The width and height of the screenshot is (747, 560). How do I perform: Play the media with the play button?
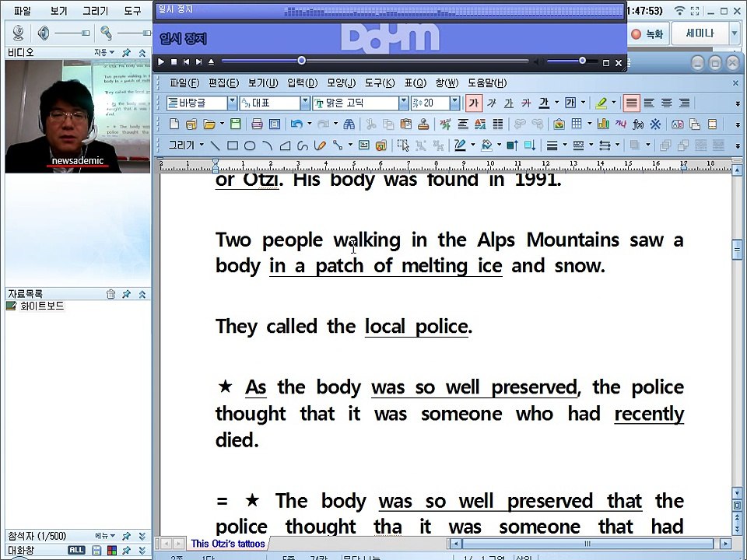tap(161, 62)
